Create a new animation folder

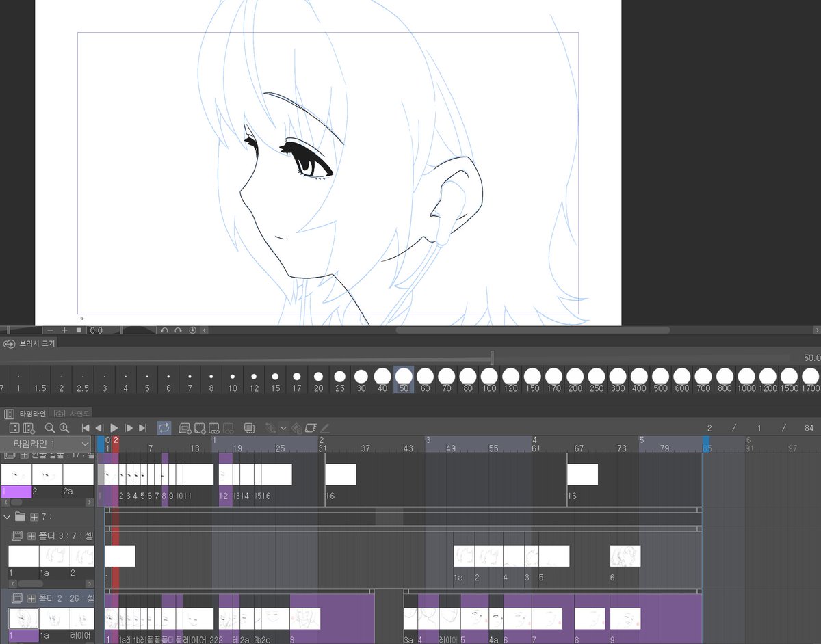coord(185,428)
